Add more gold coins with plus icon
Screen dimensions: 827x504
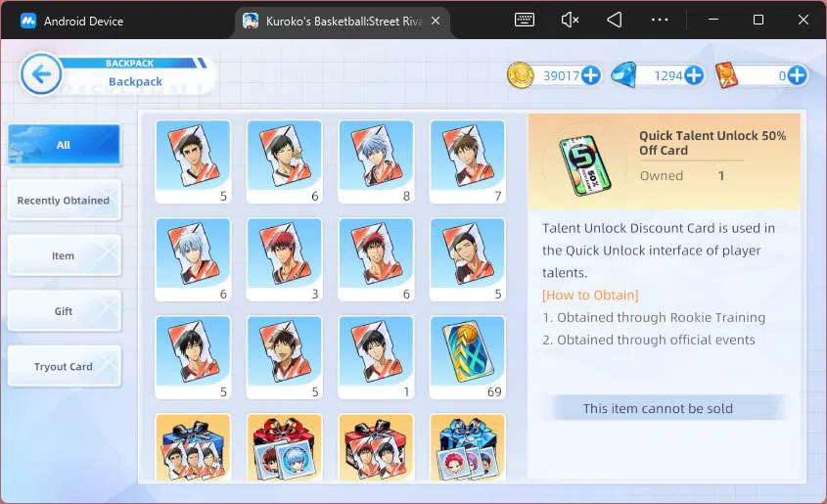(x=591, y=75)
